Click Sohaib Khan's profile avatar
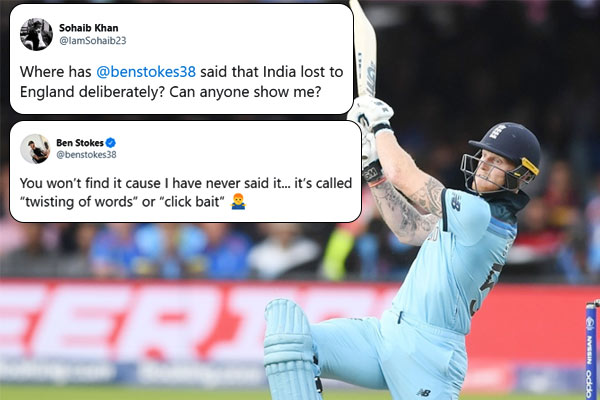 point(36,34)
